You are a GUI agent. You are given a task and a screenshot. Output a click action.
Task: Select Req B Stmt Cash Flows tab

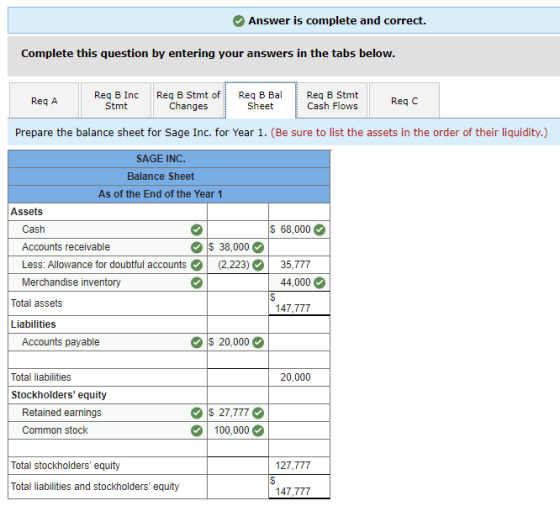(x=332, y=101)
